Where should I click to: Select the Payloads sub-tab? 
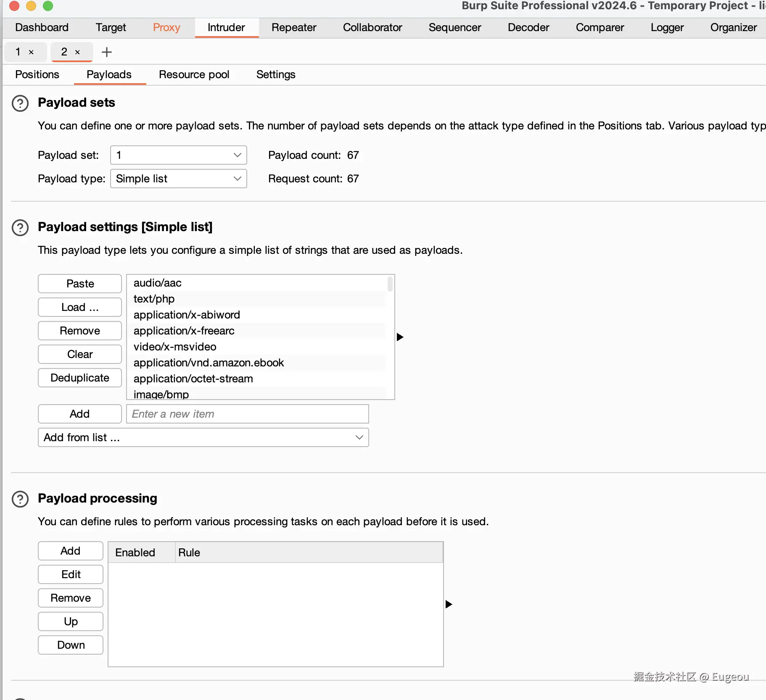(x=109, y=74)
